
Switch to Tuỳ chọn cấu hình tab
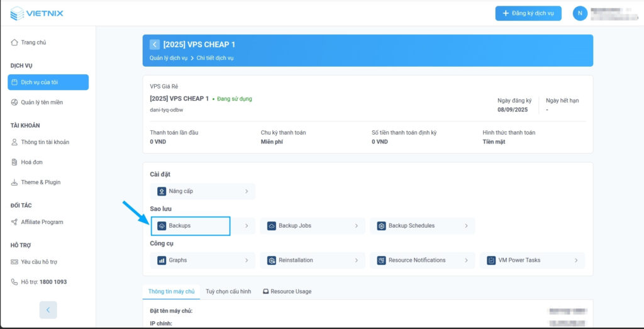pyautogui.click(x=228, y=292)
